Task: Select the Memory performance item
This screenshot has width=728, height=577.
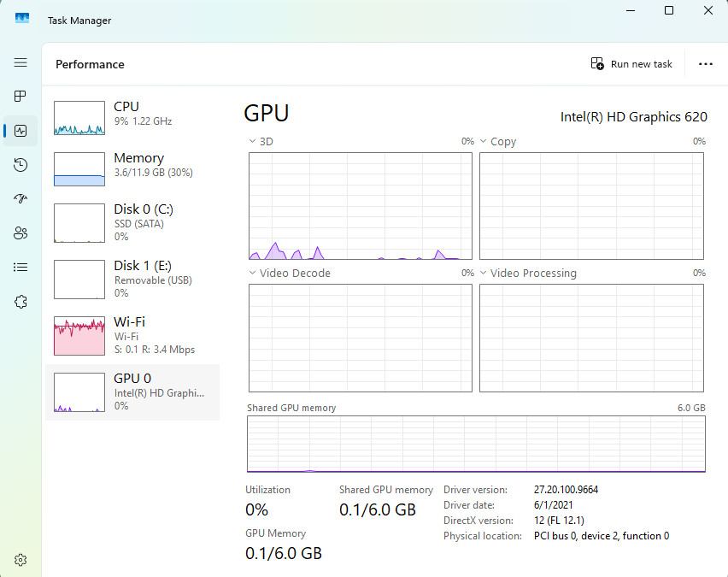Action: [x=132, y=169]
